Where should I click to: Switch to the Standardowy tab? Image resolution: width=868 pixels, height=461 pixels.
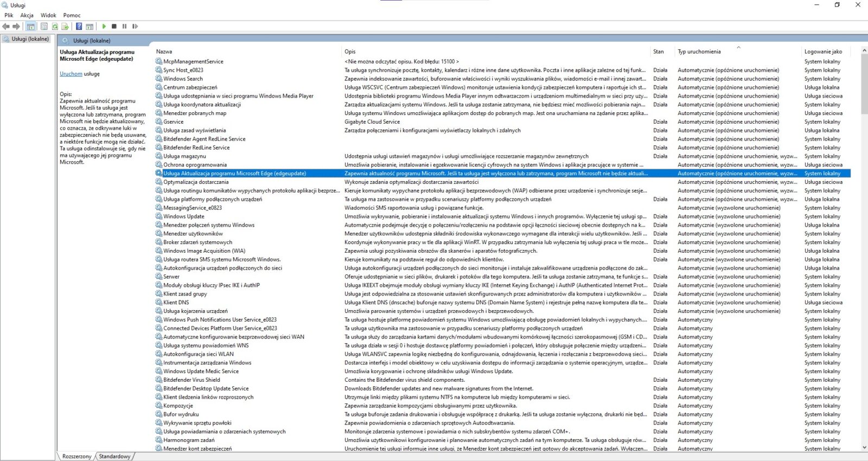click(114, 456)
